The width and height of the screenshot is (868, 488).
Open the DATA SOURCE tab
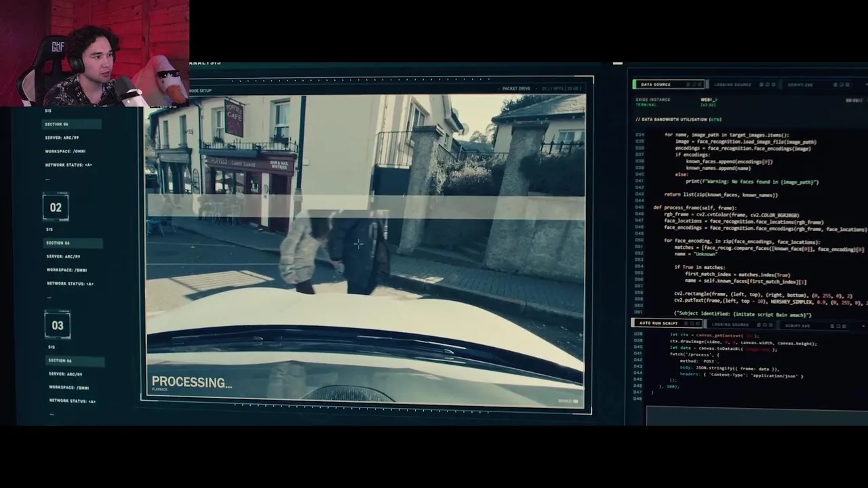point(668,84)
